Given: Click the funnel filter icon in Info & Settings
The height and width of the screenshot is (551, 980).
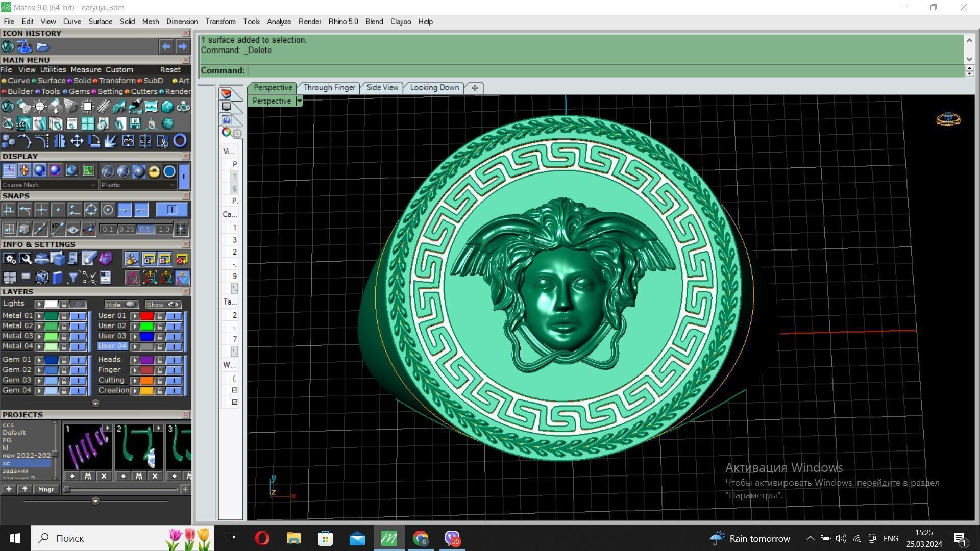Looking at the screenshot, I should tap(73, 278).
